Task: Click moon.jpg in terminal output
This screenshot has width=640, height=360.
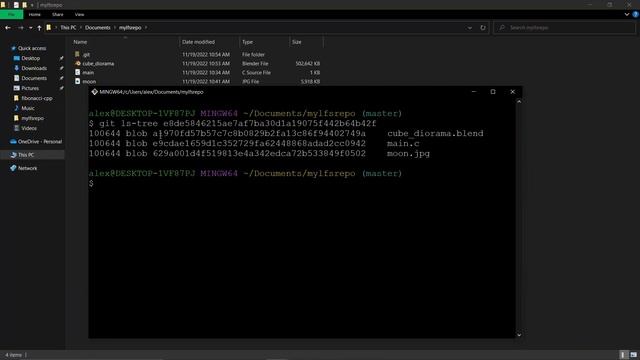Action: pos(408,154)
